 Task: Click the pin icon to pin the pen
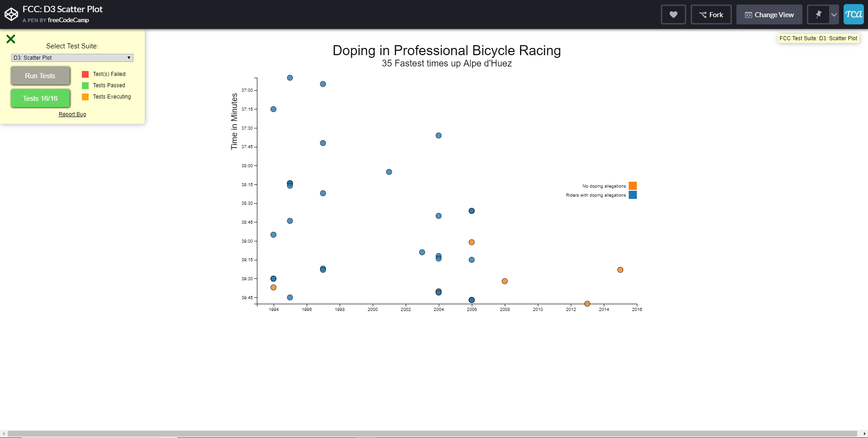[819, 14]
